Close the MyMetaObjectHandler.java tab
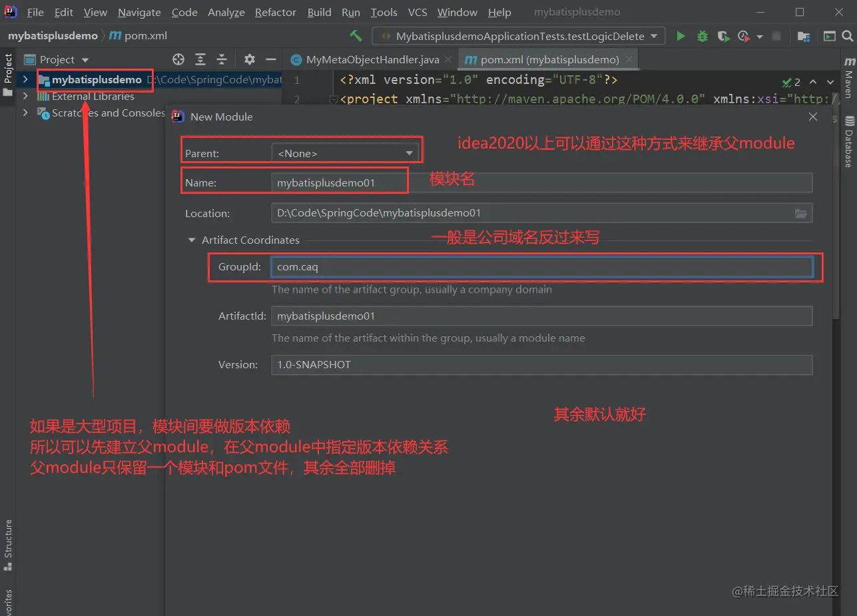The height and width of the screenshot is (616, 857). coord(448,60)
